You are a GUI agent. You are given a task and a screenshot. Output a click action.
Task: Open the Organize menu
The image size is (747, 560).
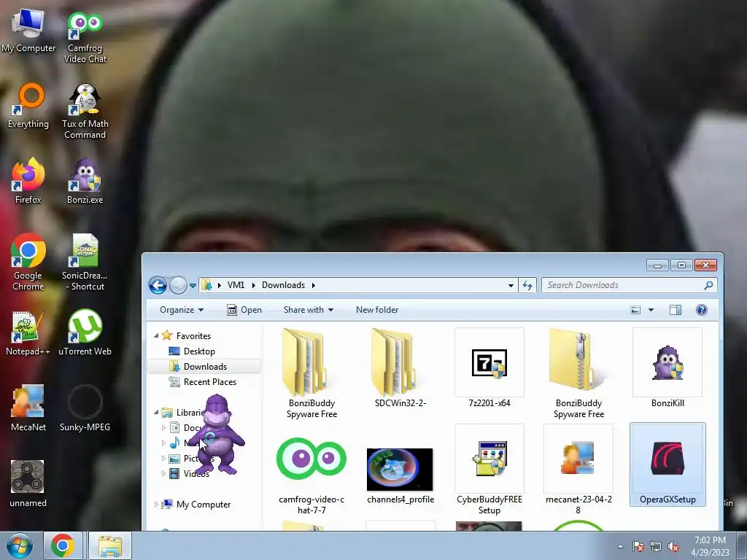point(182,310)
